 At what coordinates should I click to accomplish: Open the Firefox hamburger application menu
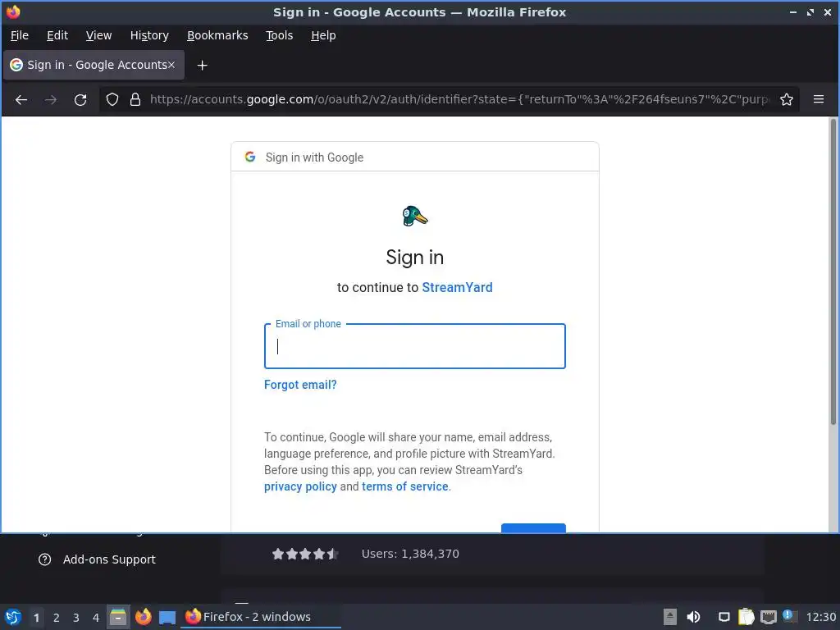click(x=819, y=99)
